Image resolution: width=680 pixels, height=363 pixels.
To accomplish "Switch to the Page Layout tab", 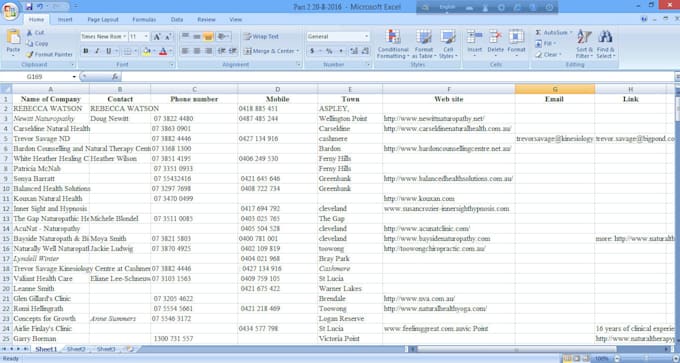I will (x=103, y=20).
